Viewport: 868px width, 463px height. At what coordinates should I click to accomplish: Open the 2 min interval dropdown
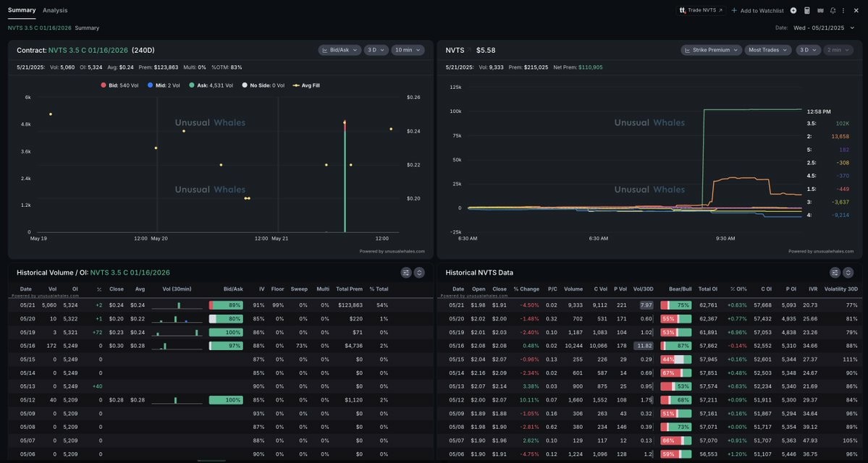click(x=839, y=51)
